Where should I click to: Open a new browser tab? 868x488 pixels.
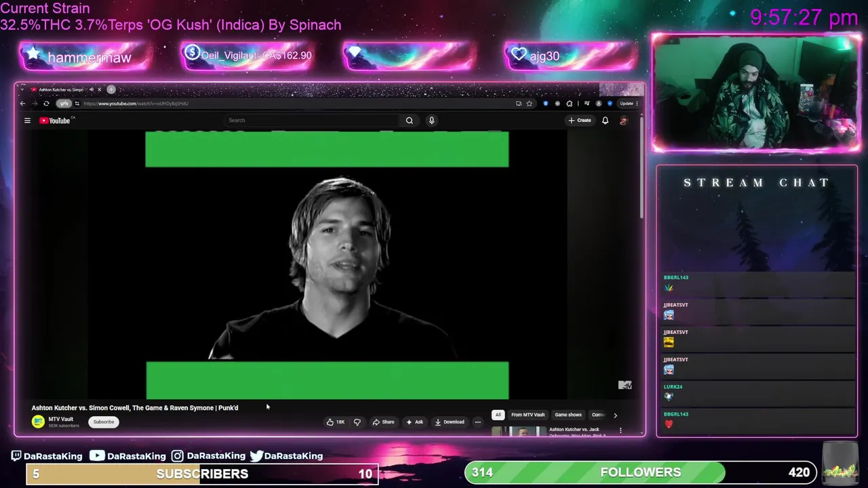111,89
